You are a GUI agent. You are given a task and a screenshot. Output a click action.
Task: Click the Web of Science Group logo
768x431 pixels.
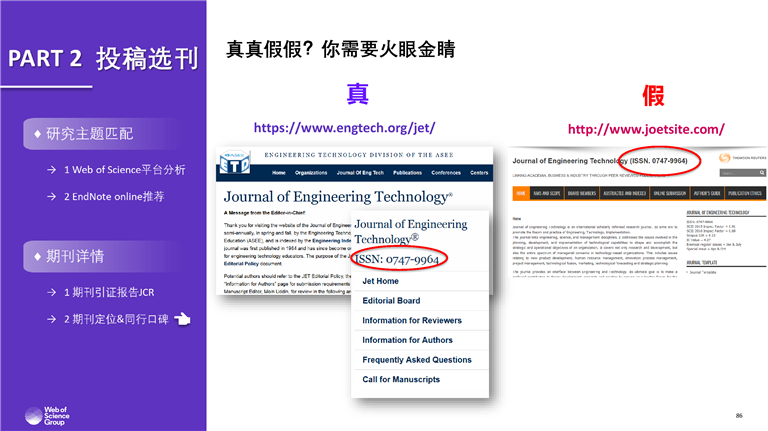click(x=48, y=416)
